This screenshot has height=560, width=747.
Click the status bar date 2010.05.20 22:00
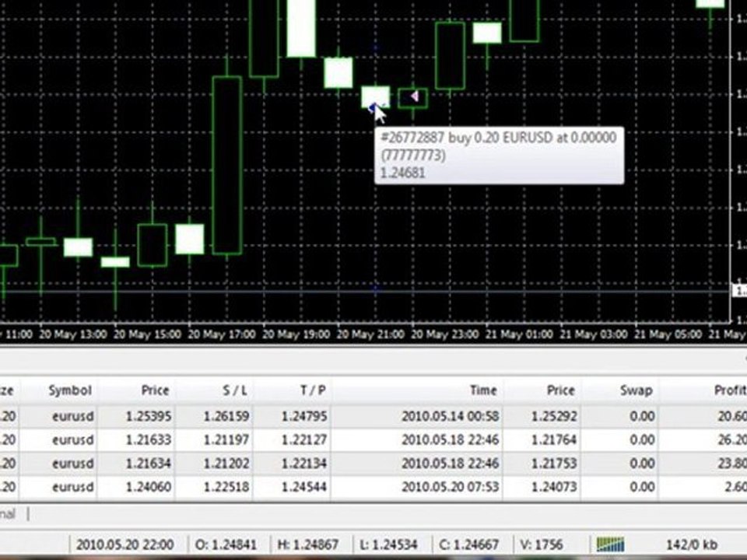124,544
